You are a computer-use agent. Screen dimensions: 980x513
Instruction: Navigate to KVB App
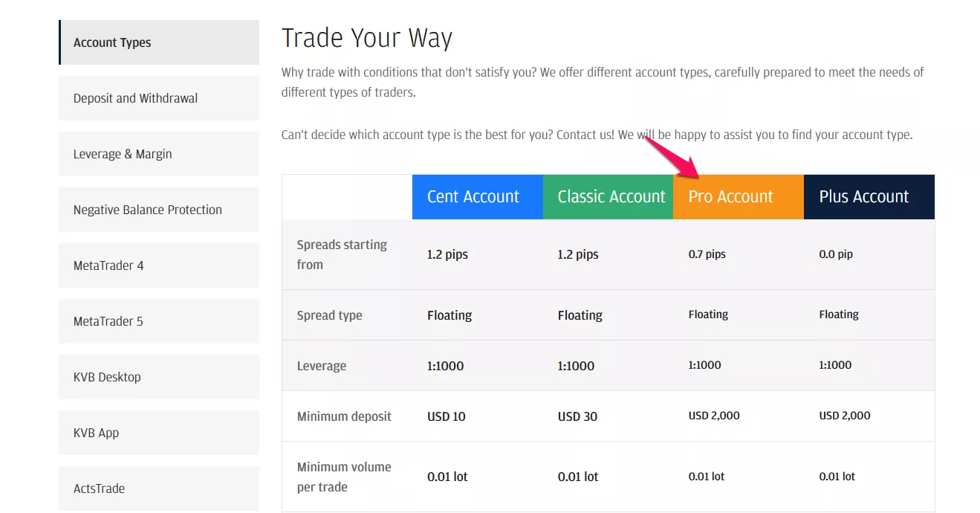159,433
